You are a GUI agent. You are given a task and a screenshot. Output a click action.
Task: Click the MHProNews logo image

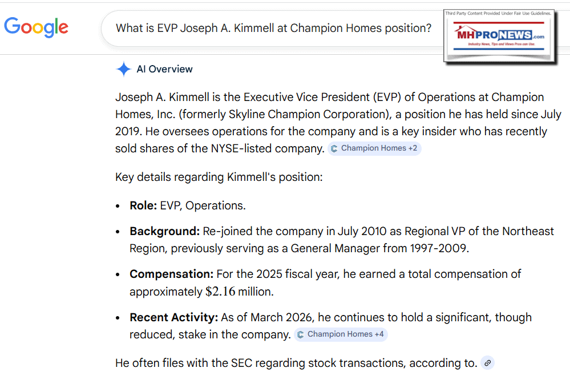coord(500,37)
